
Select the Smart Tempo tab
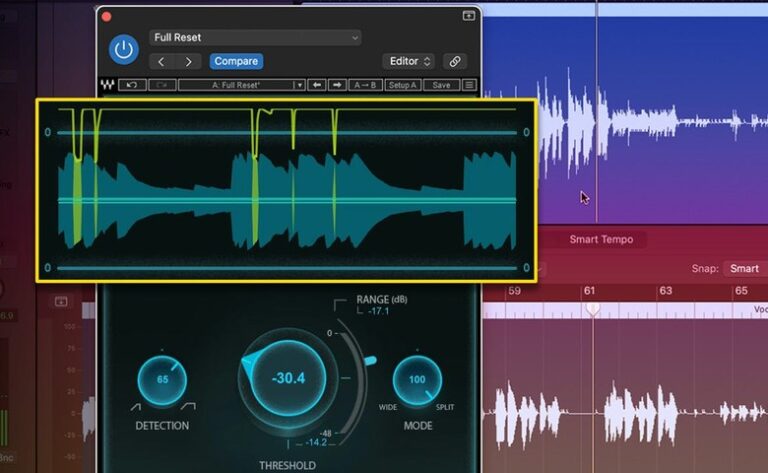(601, 239)
